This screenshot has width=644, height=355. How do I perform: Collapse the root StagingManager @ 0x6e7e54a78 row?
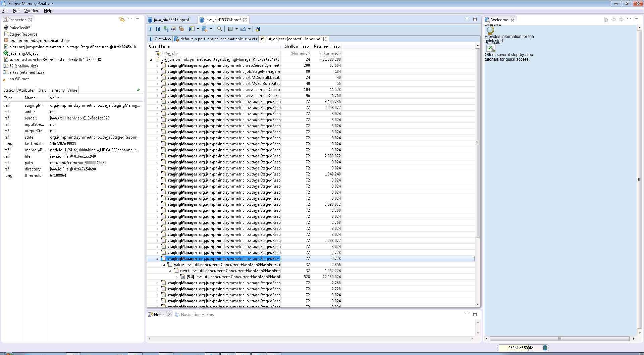(x=151, y=59)
